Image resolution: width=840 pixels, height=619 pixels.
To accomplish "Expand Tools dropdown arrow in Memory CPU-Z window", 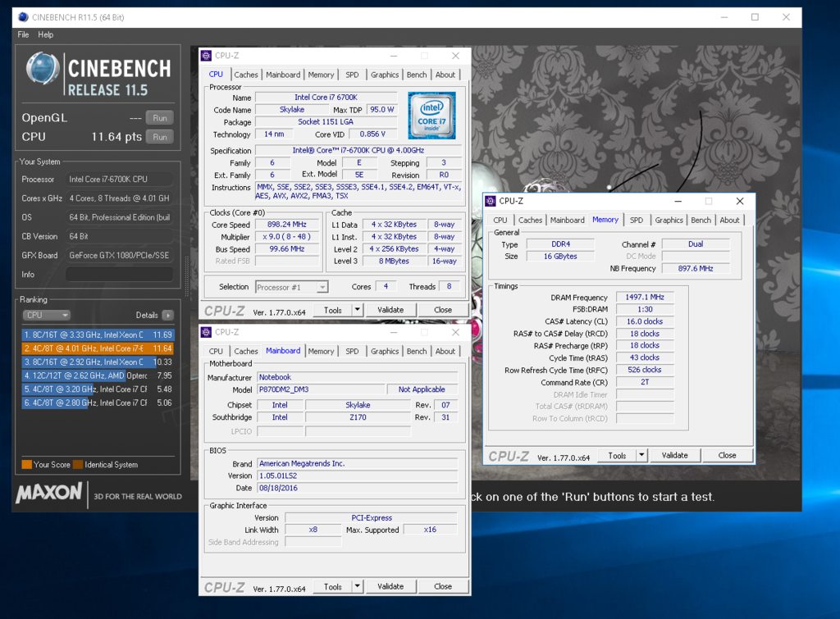I will point(641,455).
